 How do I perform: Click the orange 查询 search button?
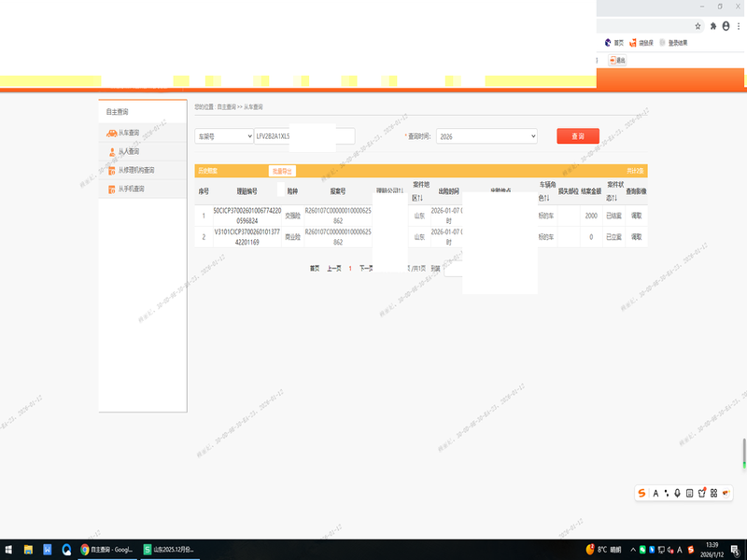578,136
